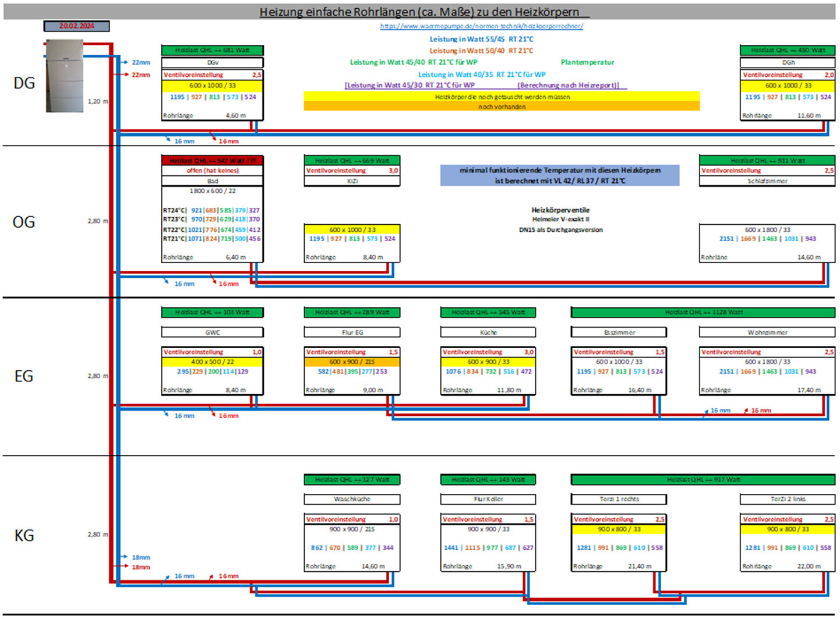Click the red 18mm pipe arrow label
This screenshot has width=840, height=619.
coord(140,567)
